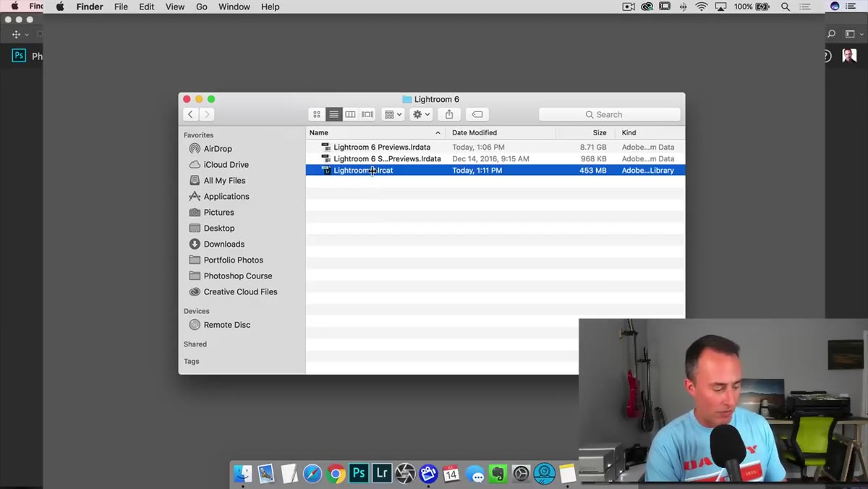Open Lightroom from the Dock
Viewport: 868px width, 489px height.
(x=382, y=474)
